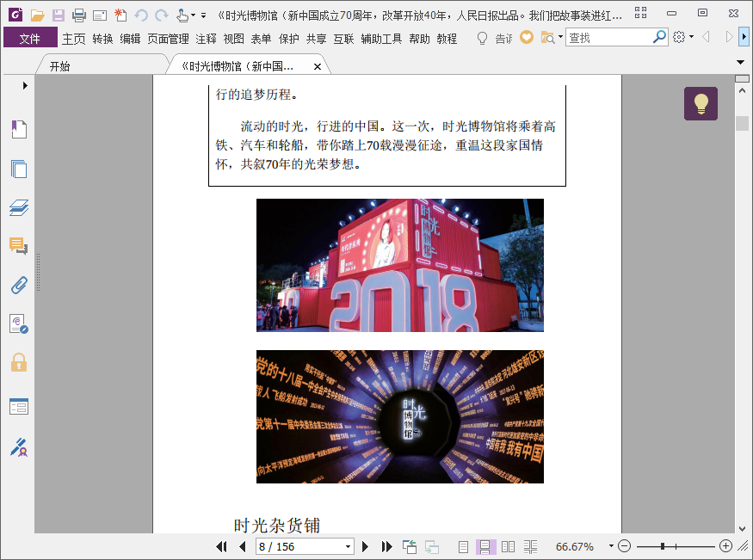This screenshot has height=560, width=753.
Task: Open the layers panel in sidebar
Action: (19, 207)
